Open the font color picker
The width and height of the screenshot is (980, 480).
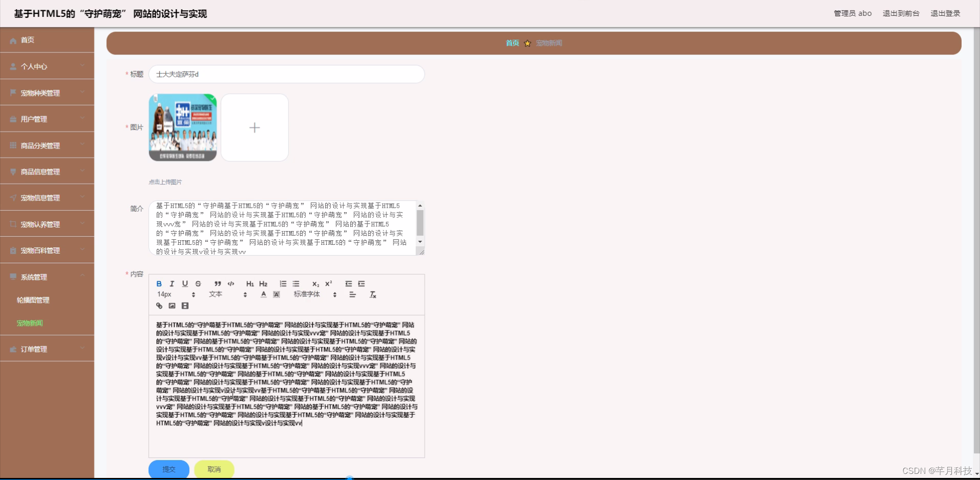[x=263, y=294]
